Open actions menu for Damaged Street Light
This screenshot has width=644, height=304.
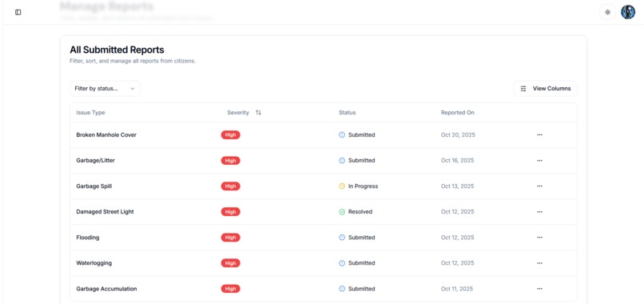click(539, 212)
